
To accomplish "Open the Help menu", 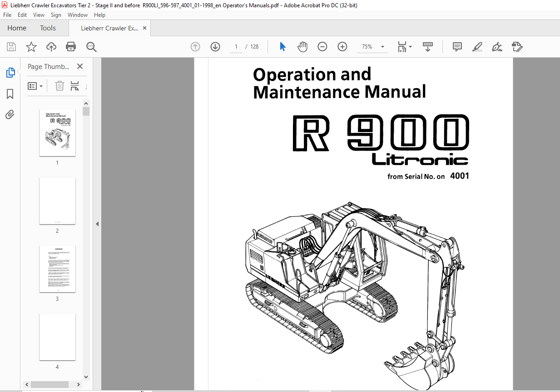I will pyautogui.click(x=99, y=15).
